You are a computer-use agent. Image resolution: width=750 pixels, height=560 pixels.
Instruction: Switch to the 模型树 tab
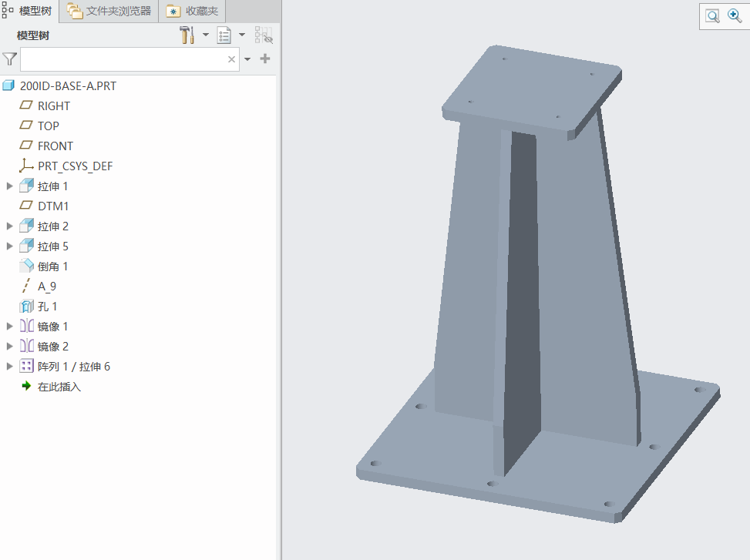[x=29, y=11]
